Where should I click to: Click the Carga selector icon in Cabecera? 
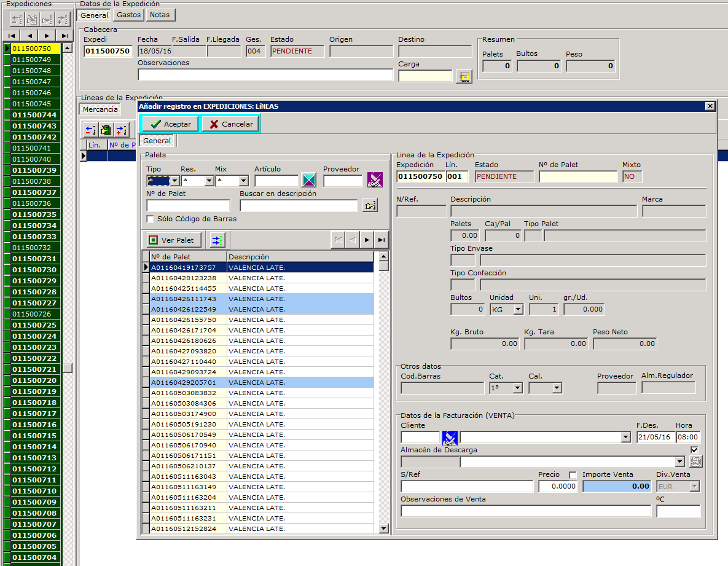click(x=464, y=77)
